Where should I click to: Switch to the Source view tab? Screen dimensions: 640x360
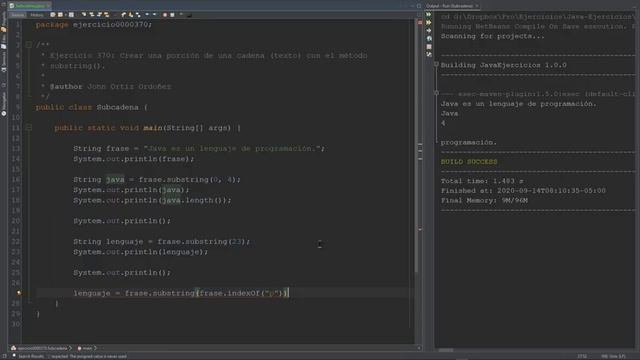(x=18, y=15)
